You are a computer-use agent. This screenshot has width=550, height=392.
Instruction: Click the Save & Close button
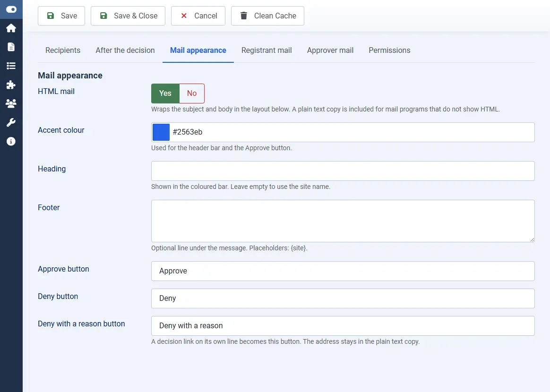128,16
